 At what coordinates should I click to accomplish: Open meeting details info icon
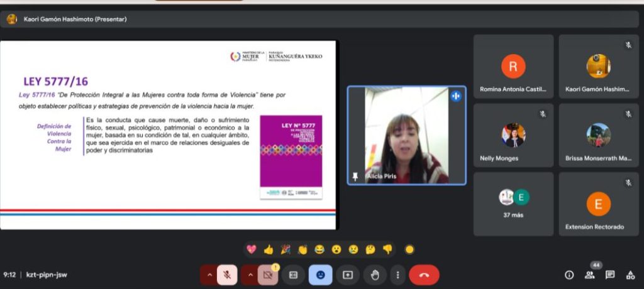tap(569, 275)
